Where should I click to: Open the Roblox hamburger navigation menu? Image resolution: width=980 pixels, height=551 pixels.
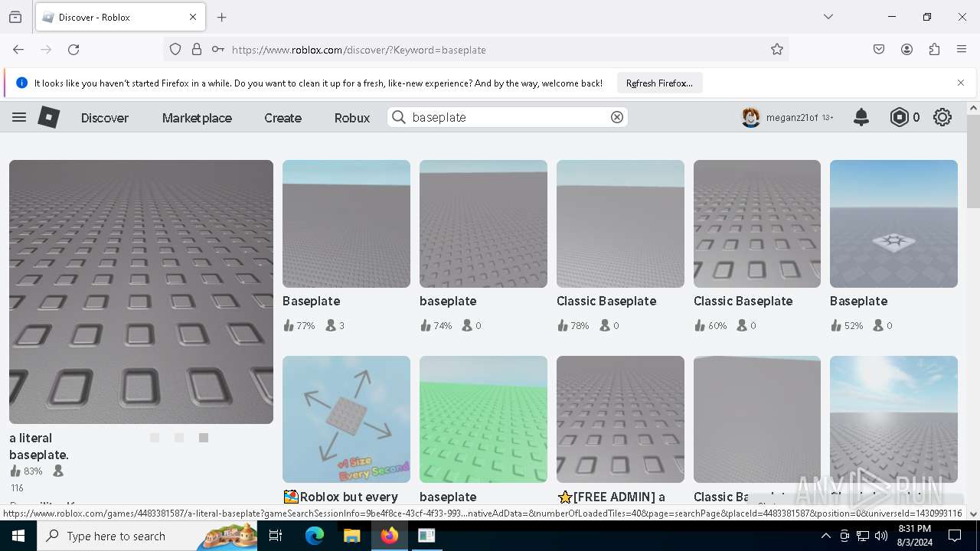(19, 117)
